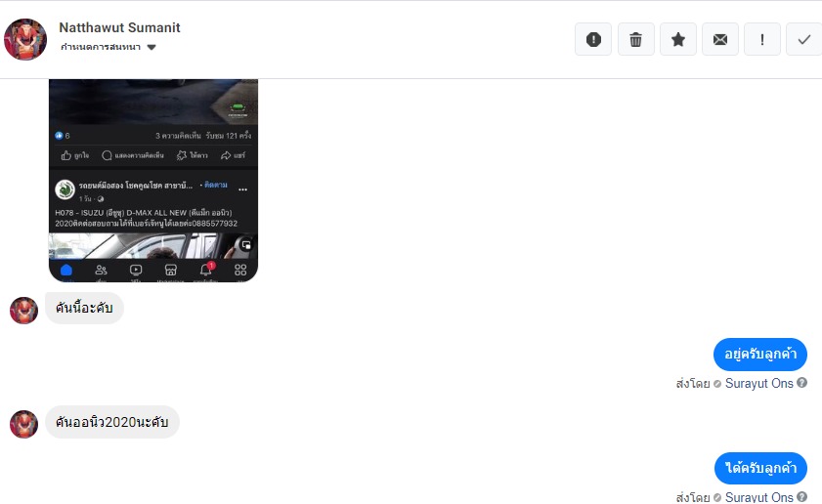
Task: Mark conversation done with checkmark icon
Action: coord(804,39)
